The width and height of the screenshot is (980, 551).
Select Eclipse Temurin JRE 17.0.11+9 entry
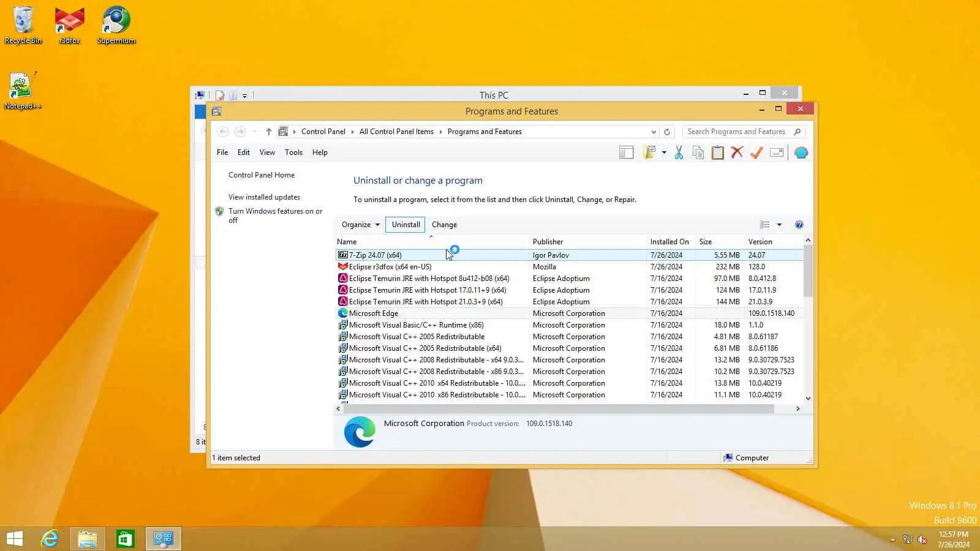pos(569,290)
